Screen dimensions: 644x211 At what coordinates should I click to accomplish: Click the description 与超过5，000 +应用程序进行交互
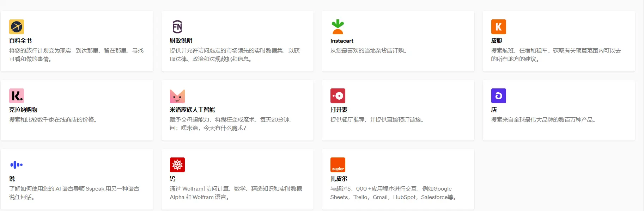pyautogui.click(x=394, y=193)
